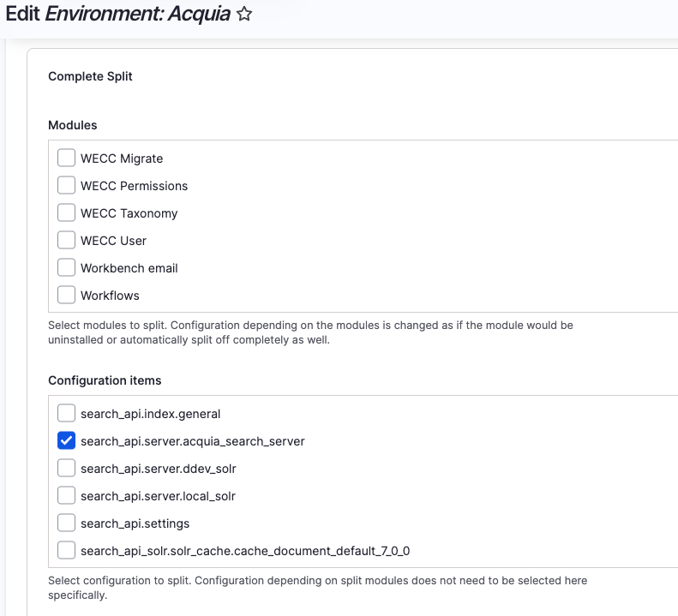Select the WECC Taxonomy module checkbox
Image resolution: width=678 pixels, height=616 pixels.
click(66, 212)
